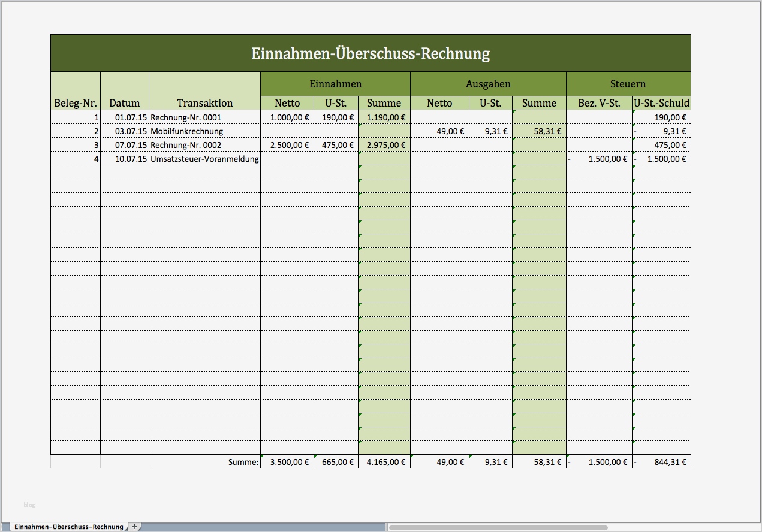The height and width of the screenshot is (532, 762).
Task: Click the total 3.500,00 € in the Summe row
Action: (x=287, y=461)
